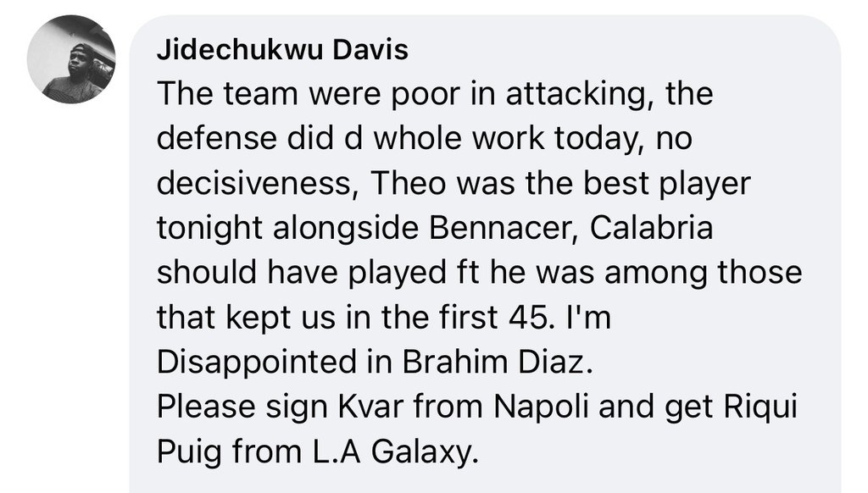Click the word "tonight" in the comment
The image size is (868, 493).
point(209,229)
